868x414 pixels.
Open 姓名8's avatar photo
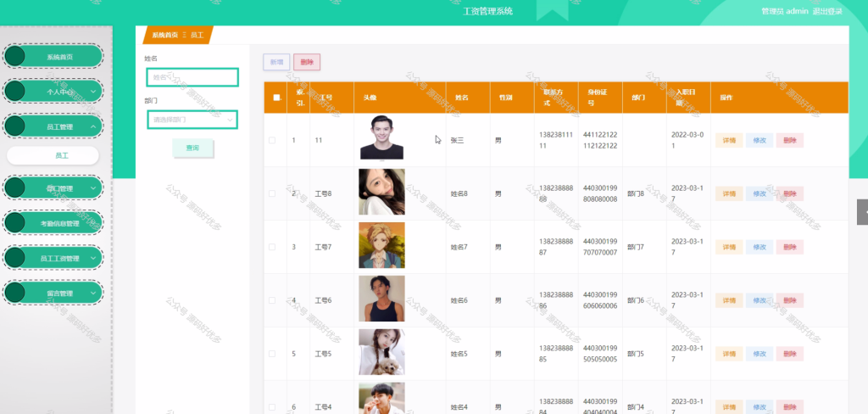[381, 192]
